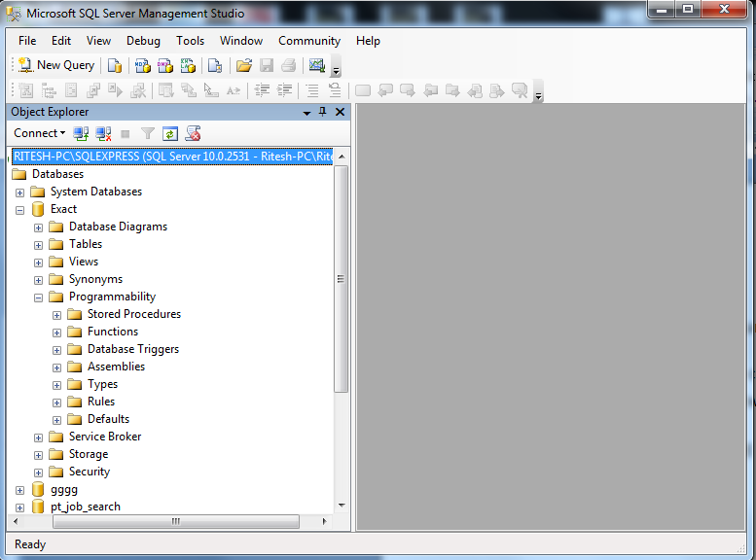Open the Help menu
The image size is (756, 560).
pyautogui.click(x=368, y=41)
